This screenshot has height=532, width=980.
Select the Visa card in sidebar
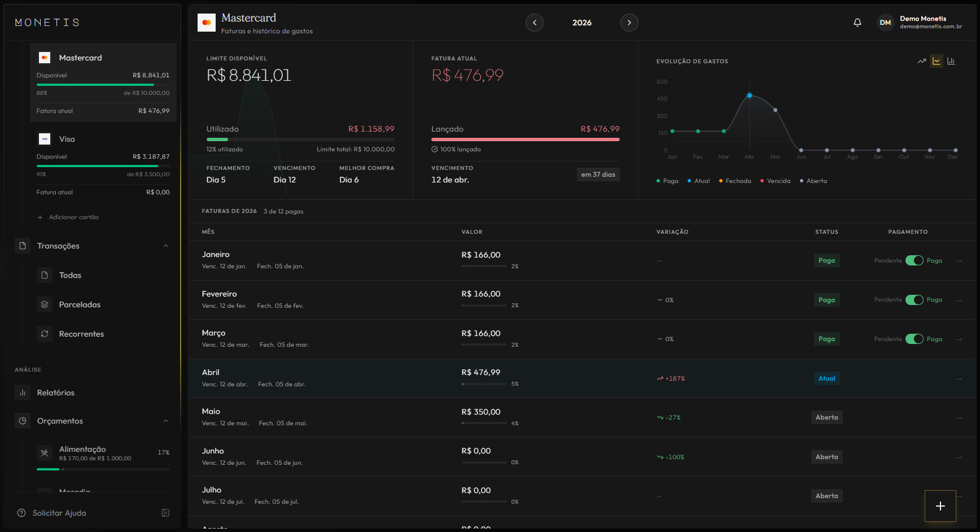coord(67,139)
